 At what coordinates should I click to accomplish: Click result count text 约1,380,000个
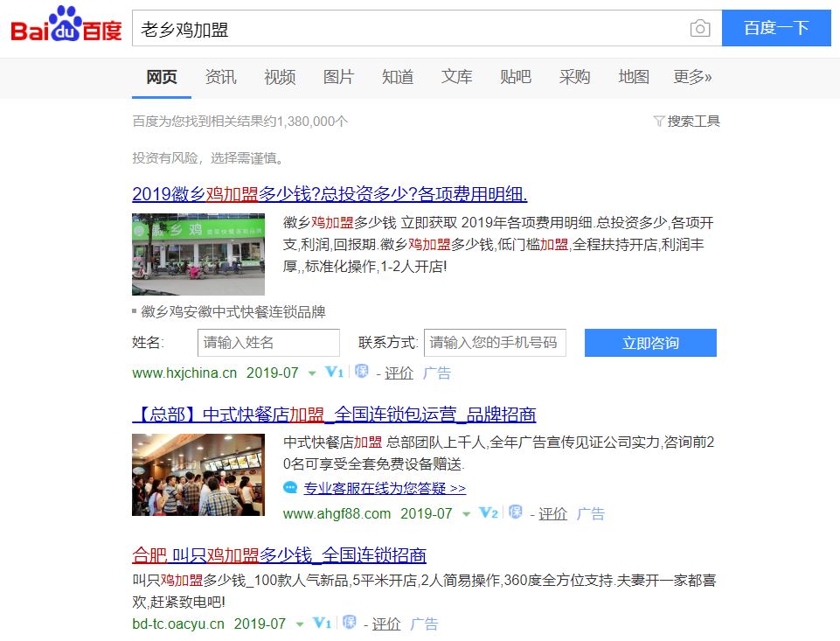pyautogui.click(x=312, y=122)
